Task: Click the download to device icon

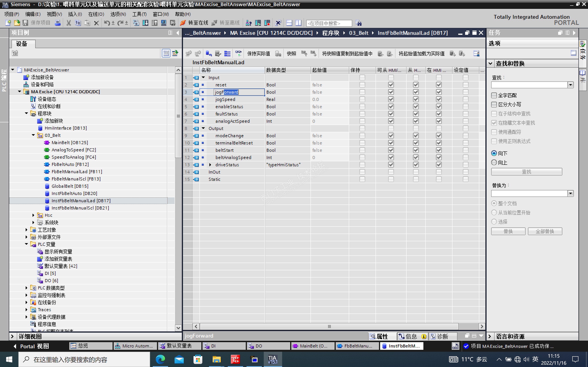Action: [x=145, y=23]
